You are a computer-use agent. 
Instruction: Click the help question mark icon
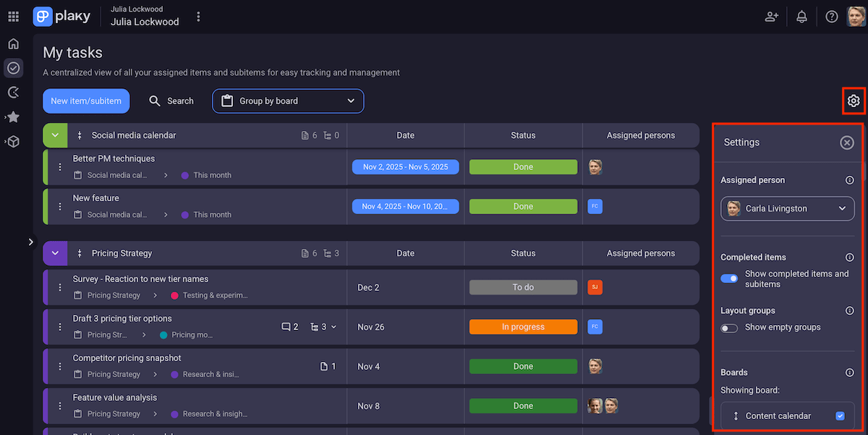(x=831, y=16)
